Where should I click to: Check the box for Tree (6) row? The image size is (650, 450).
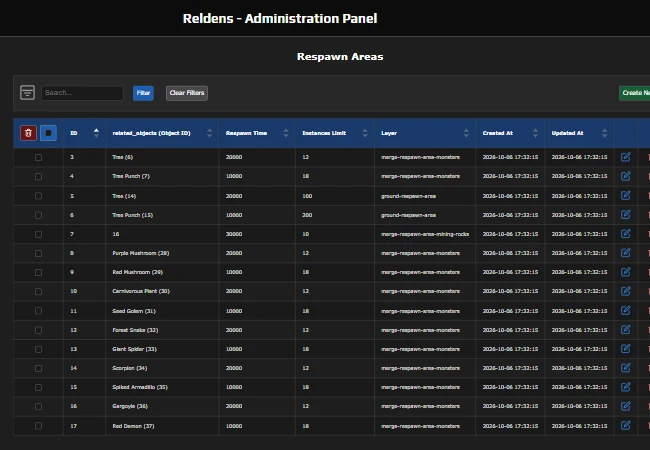pos(38,157)
